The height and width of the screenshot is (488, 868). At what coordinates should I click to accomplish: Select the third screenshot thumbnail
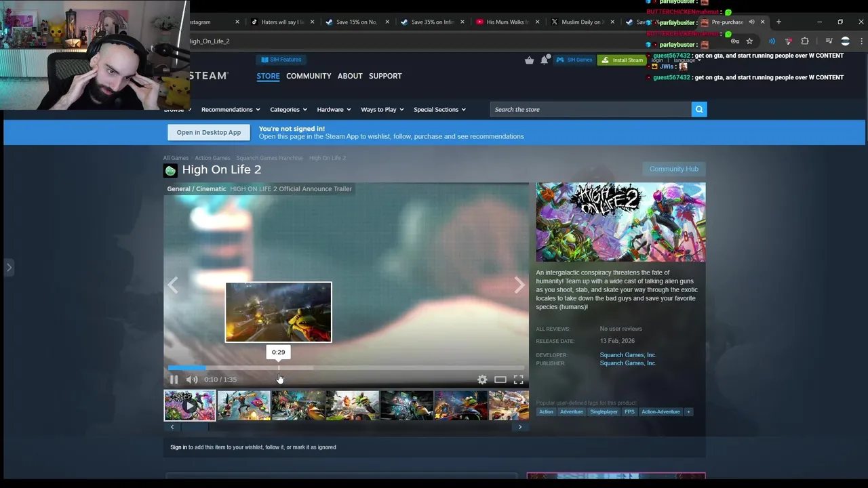[298, 405]
